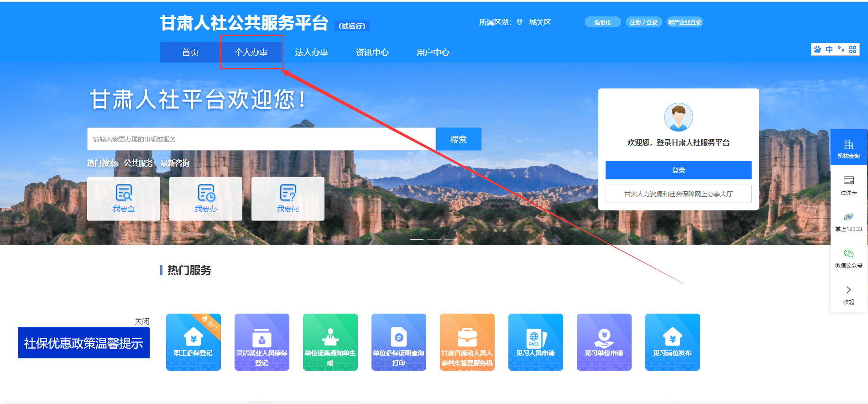
Task: Switch to the 个人办事 tab
Action: (x=251, y=52)
